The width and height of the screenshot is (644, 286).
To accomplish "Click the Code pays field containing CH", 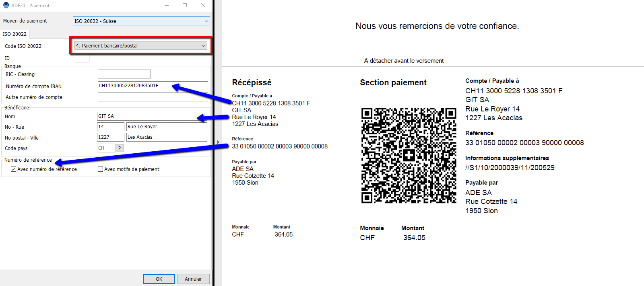I will [x=106, y=148].
